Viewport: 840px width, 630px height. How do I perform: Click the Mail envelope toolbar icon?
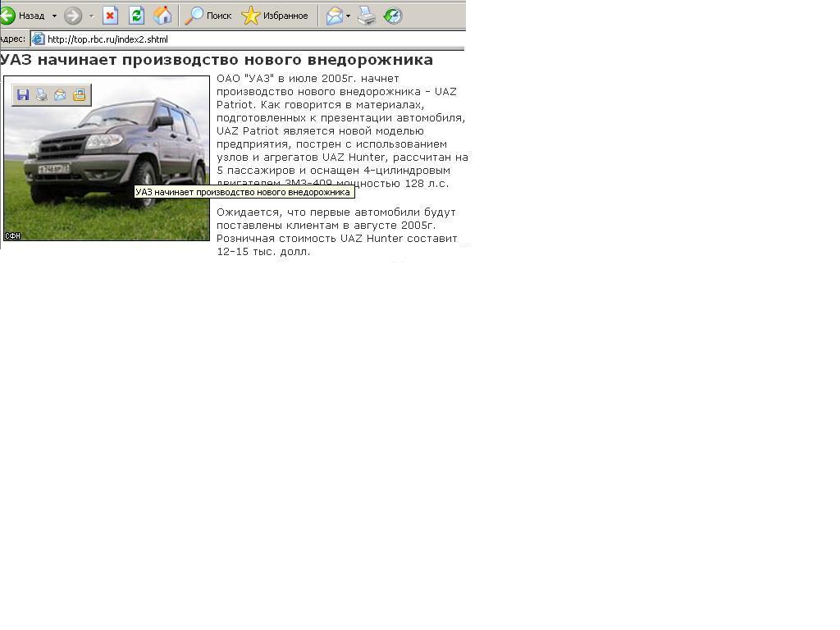[334, 16]
